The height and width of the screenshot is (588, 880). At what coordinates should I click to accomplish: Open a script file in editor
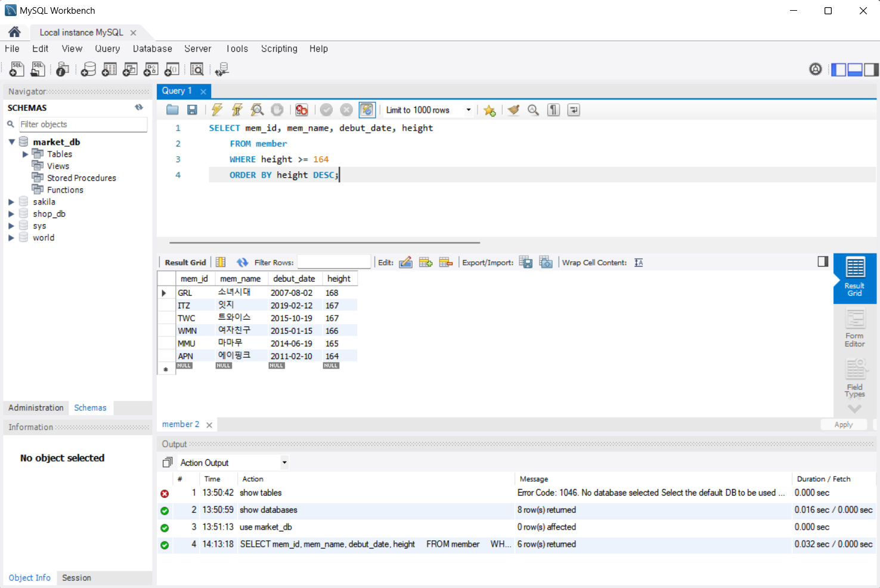172,110
